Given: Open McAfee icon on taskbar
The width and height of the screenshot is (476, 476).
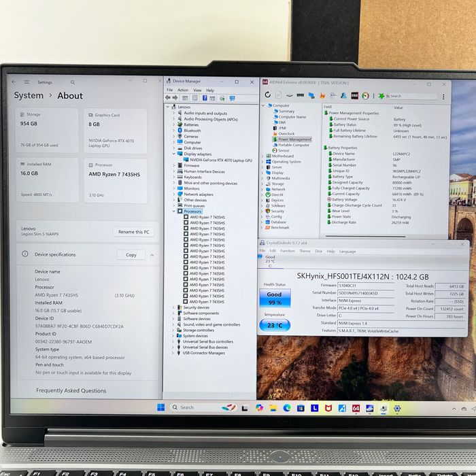Looking at the screenshot, I should (x=328, y=408).
